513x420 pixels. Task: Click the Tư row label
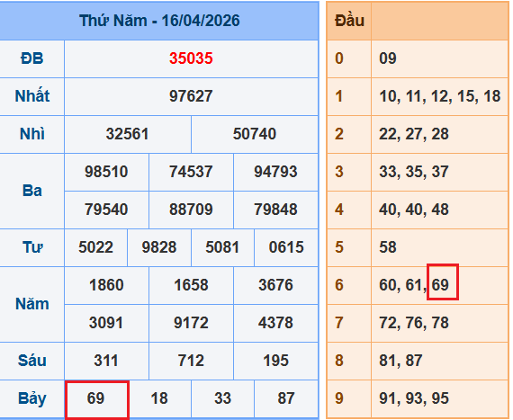click(32, 247)
